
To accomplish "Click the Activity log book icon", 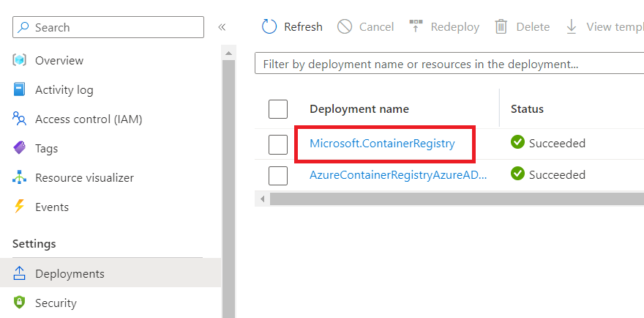I will coord(20,89).
